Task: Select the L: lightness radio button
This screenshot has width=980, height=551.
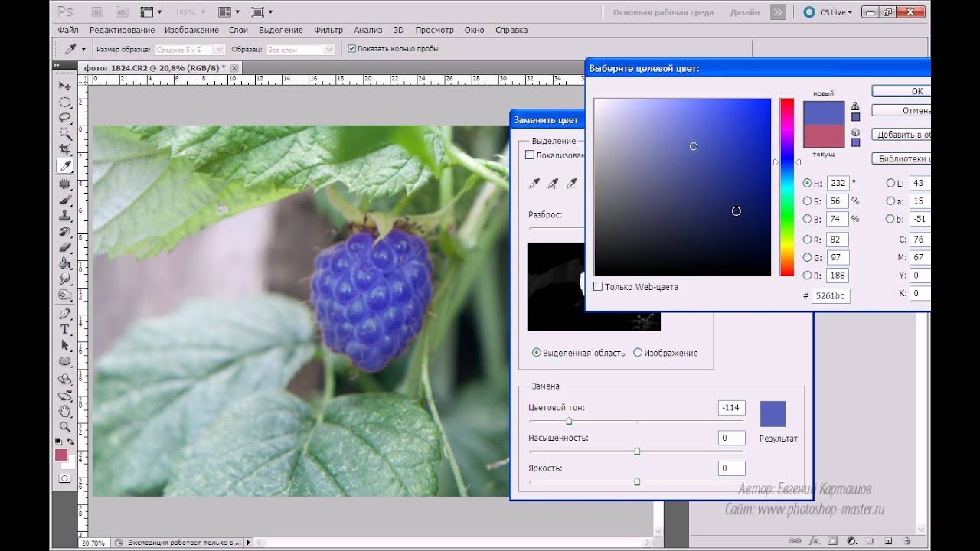Action: click(890, 183)
